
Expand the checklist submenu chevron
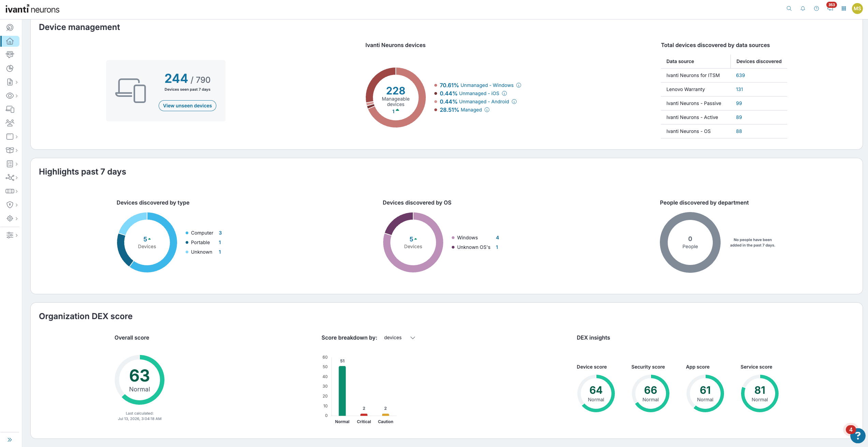16,164
